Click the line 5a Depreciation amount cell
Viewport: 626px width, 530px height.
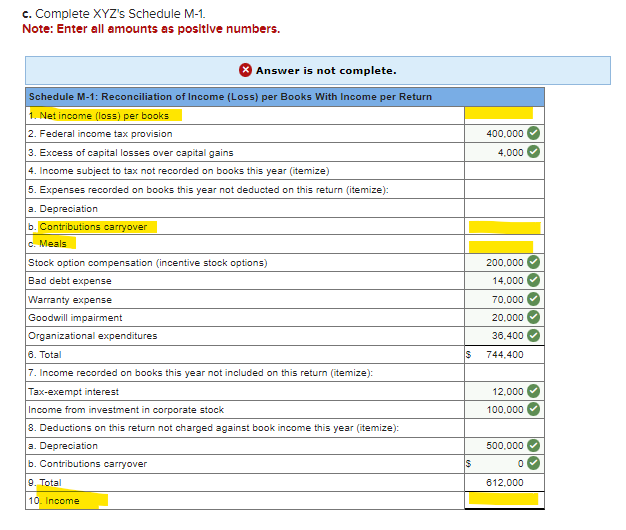504,208
